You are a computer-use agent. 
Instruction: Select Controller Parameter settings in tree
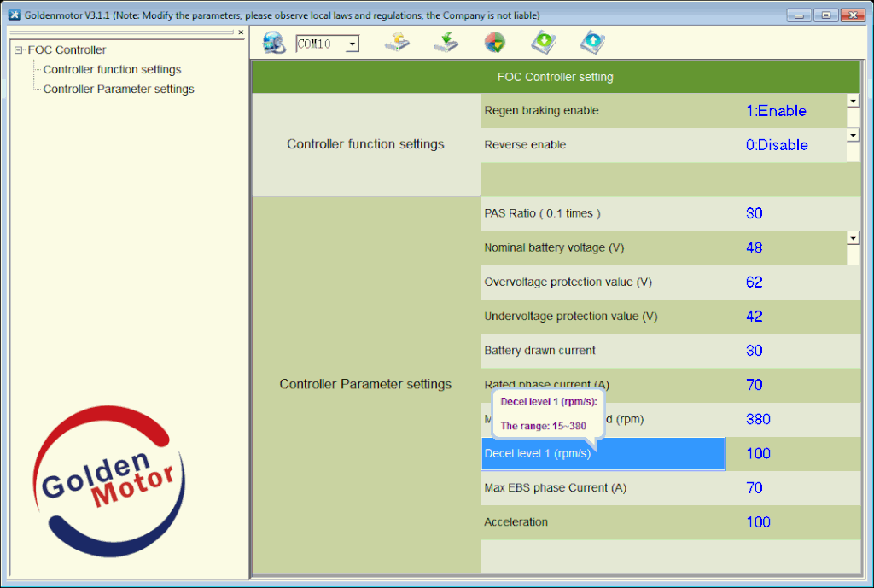point(119,90)
